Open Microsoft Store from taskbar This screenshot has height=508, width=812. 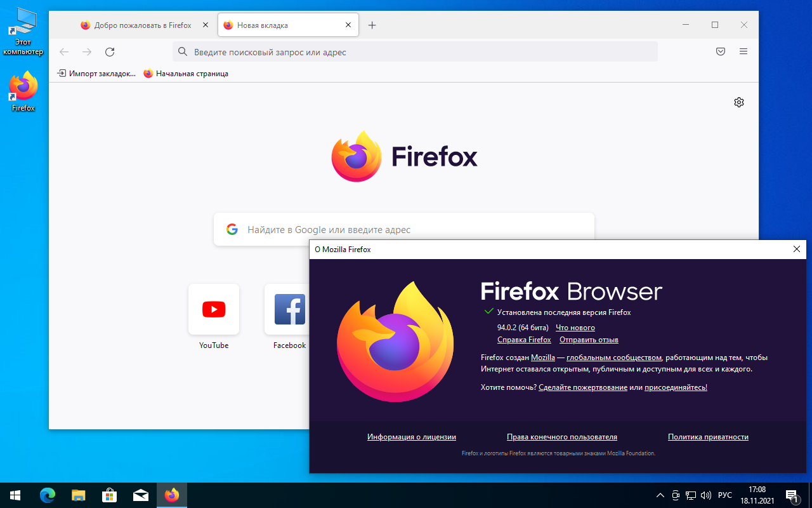[x=109, y=495]
